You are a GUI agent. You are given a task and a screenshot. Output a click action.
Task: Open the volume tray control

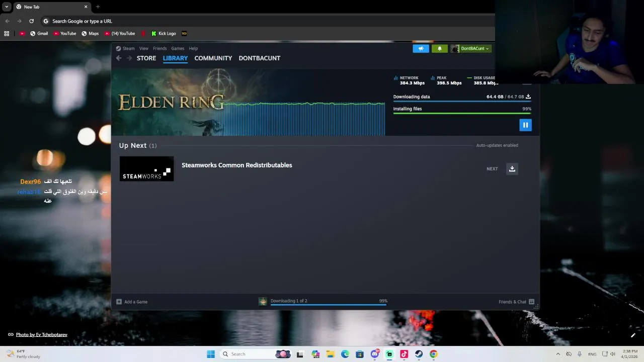click(612, 354)
